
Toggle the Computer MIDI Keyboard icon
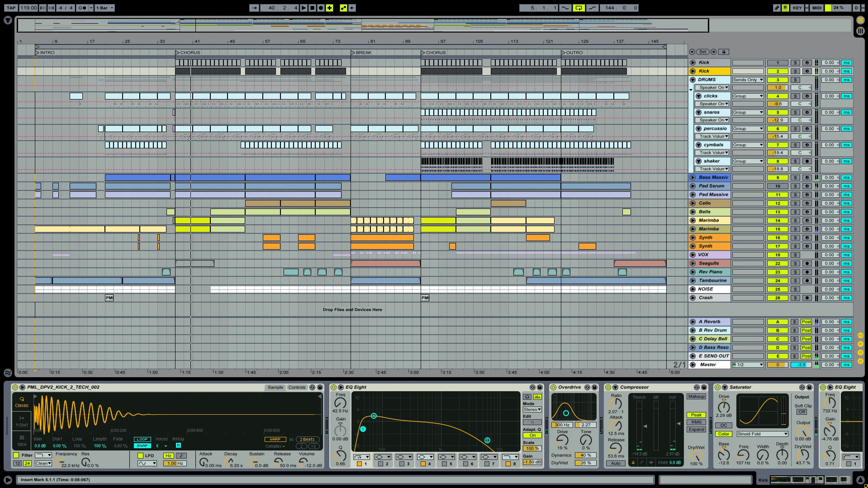point(785,8)
